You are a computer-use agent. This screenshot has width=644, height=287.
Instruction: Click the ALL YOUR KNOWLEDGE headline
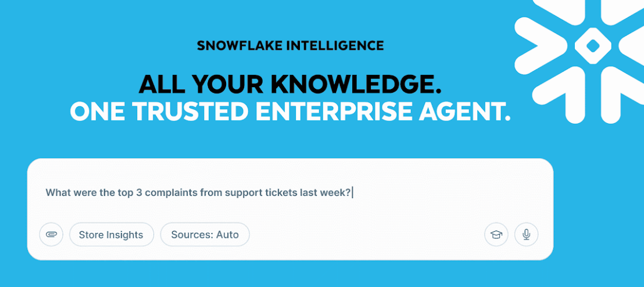290,85
